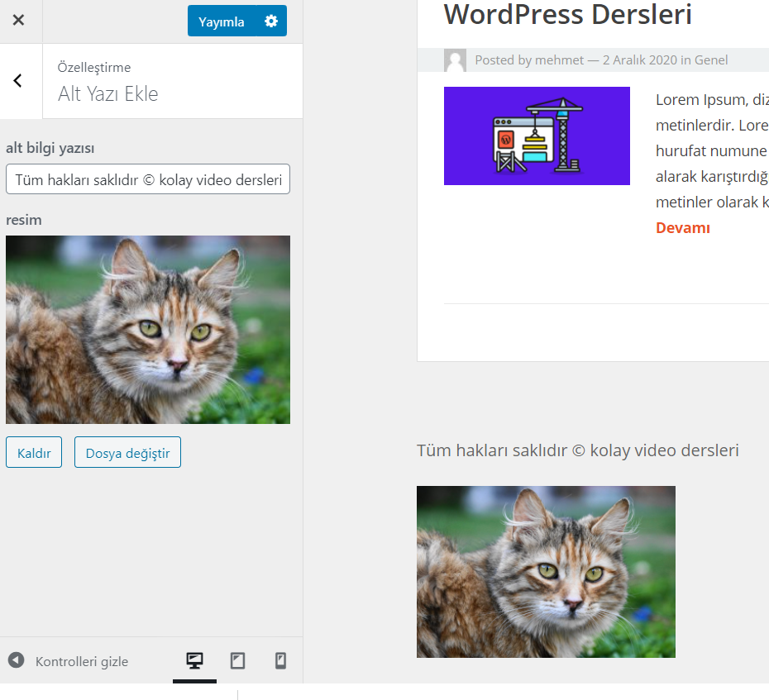Screen dimensions: 769x700
Task: Click the author avatar icon
Action: point(455,60)
